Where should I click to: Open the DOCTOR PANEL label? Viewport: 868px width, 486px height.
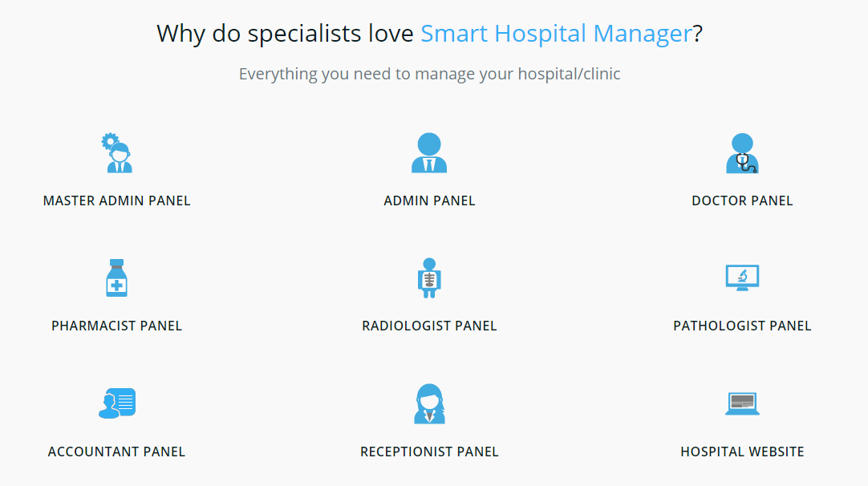coord(742,200)
